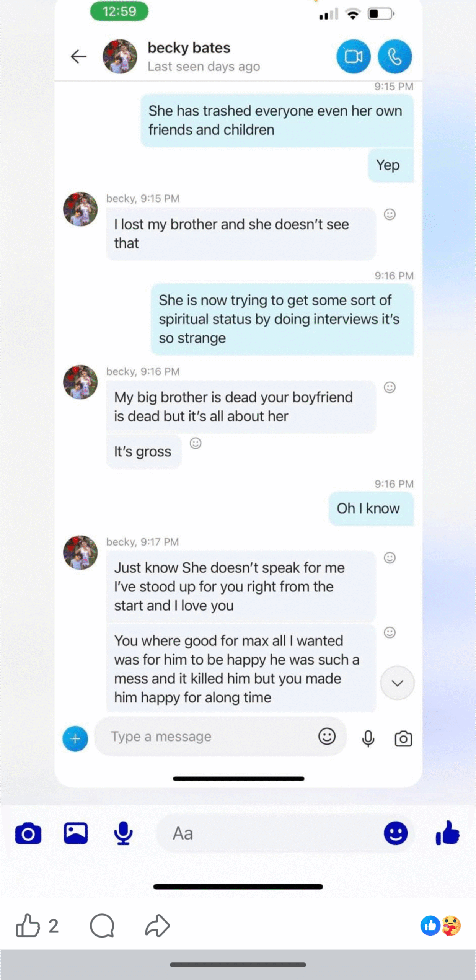476x980 pixels.
Task: Open the solid blue camera in Messenger bar
Action: point(28,833)
